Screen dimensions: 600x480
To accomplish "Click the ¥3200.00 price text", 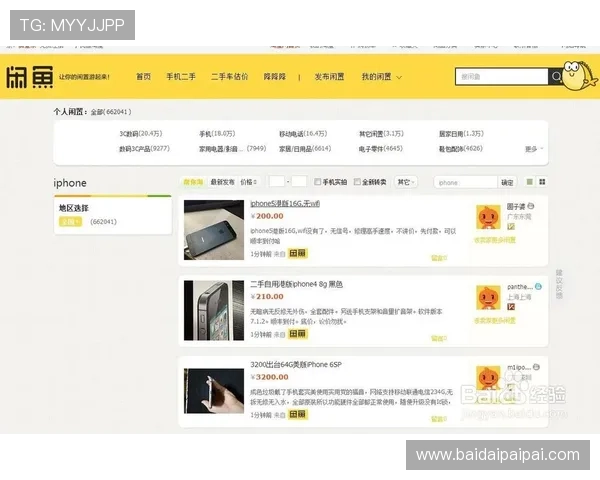I will point(269,377).
